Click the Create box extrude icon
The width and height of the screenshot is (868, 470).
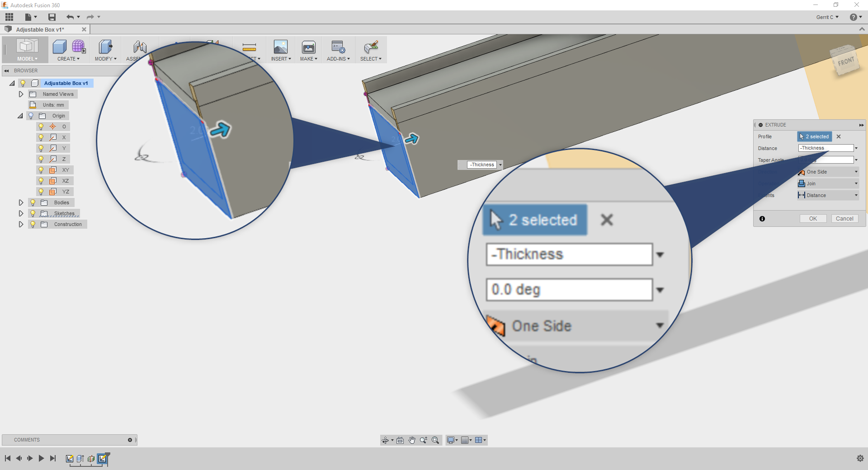point(59,47)
